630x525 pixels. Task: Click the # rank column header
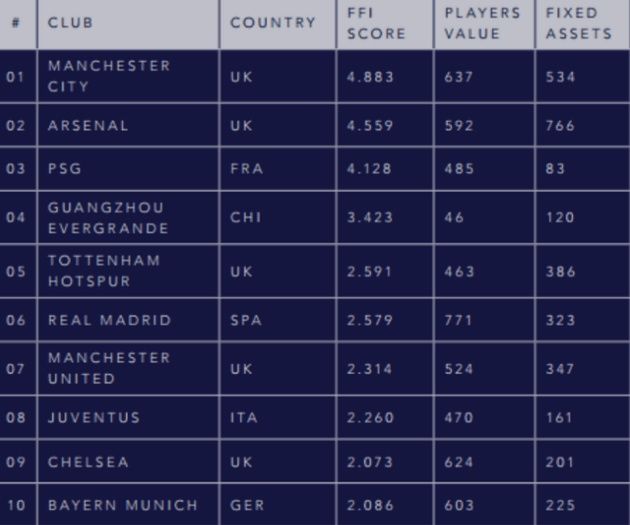coord(17,23)
